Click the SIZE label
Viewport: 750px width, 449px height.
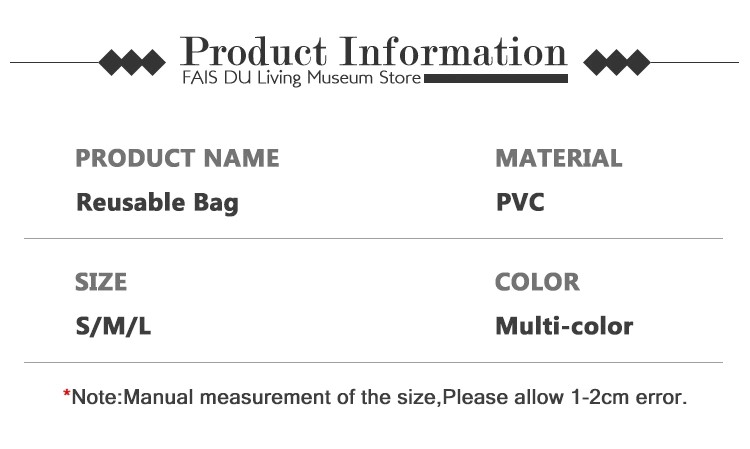[x=101, y=282]
